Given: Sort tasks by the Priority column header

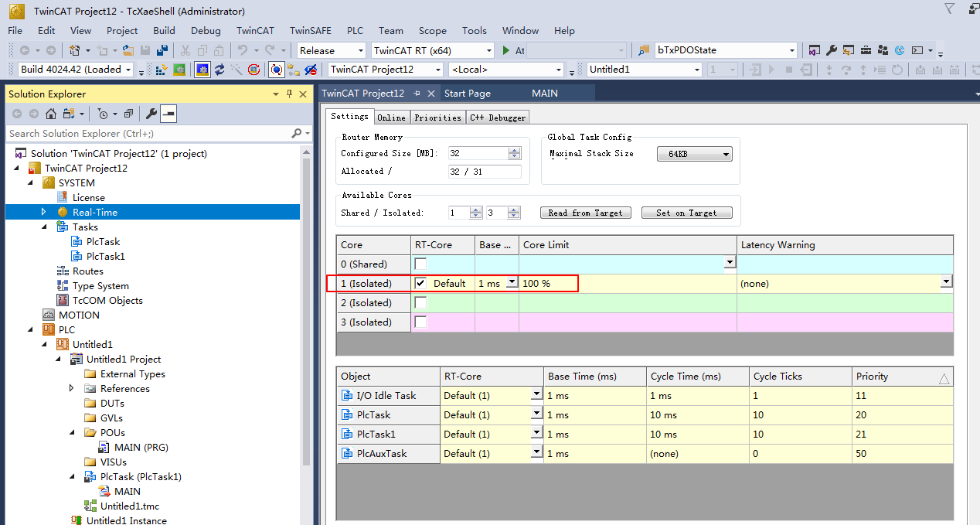Looking at the screenshot, I should pos(902,377).
